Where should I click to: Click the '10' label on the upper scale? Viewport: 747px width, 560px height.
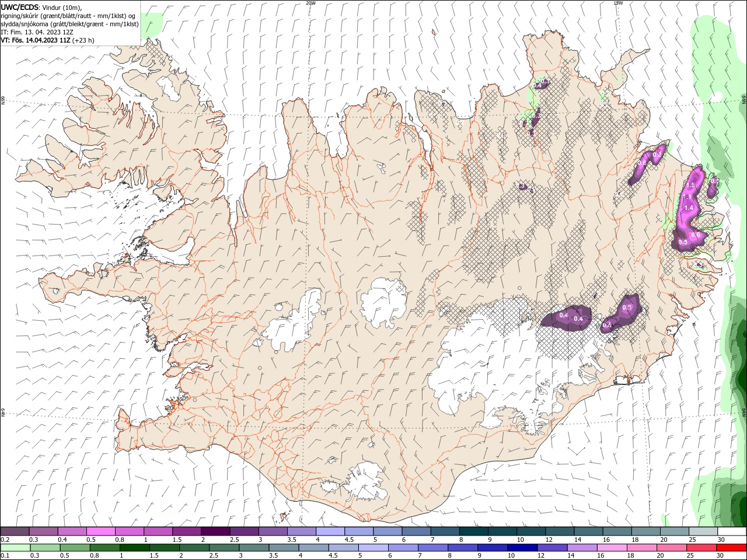click(x=520, y=540)
